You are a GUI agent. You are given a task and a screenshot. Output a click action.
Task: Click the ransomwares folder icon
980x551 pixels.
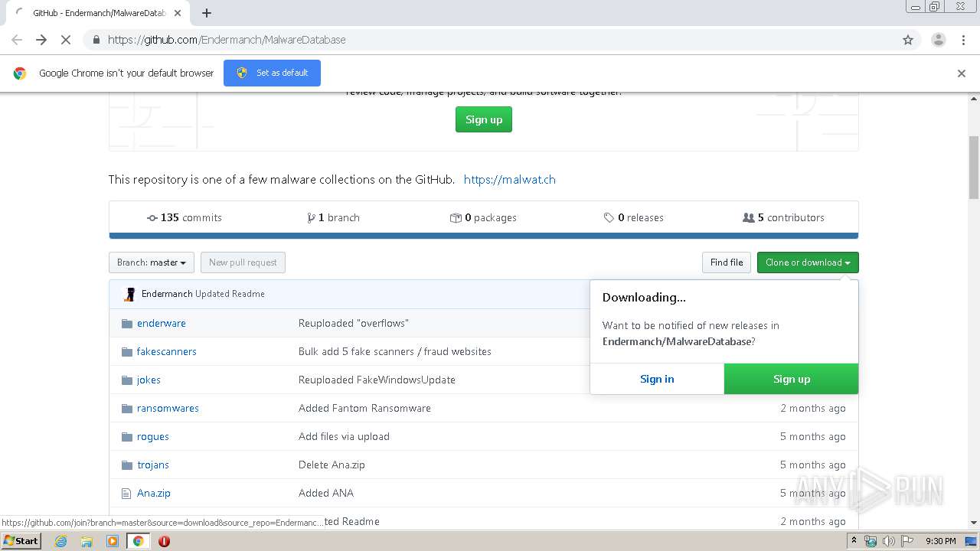click(x=127, y=409)
